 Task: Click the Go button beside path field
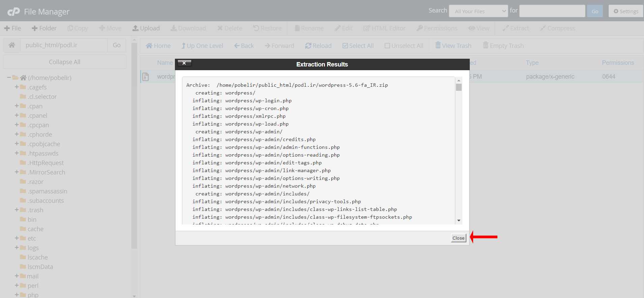point(117,45)
